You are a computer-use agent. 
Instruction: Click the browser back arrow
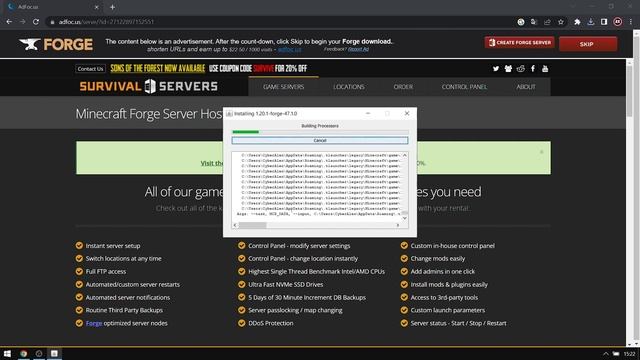tap(9, 22)
